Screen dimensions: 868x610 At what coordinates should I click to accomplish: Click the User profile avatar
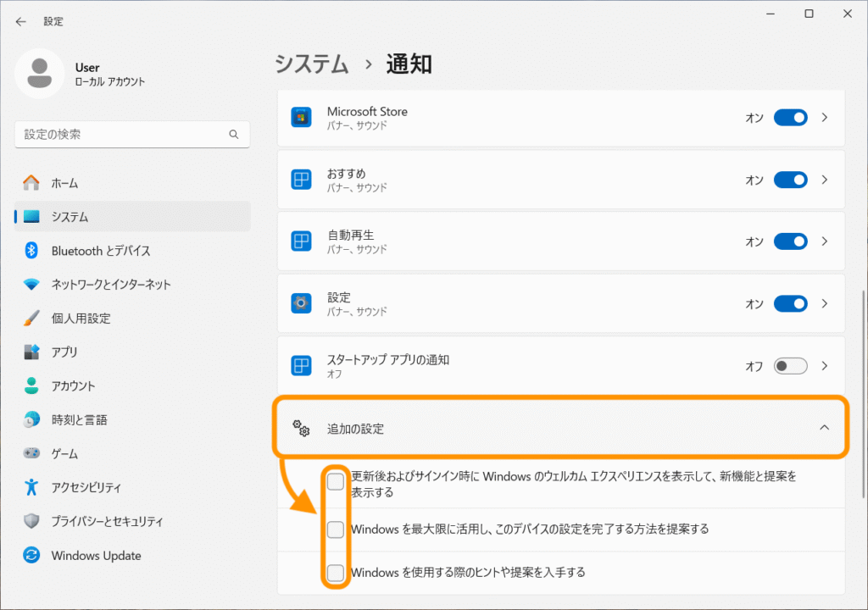39,74
